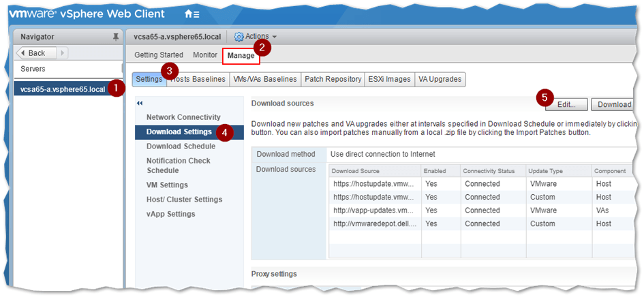The image size is (644, 297).
Task: Sort by Component column header
Action: pyautogui.click(x=613, y=171)
